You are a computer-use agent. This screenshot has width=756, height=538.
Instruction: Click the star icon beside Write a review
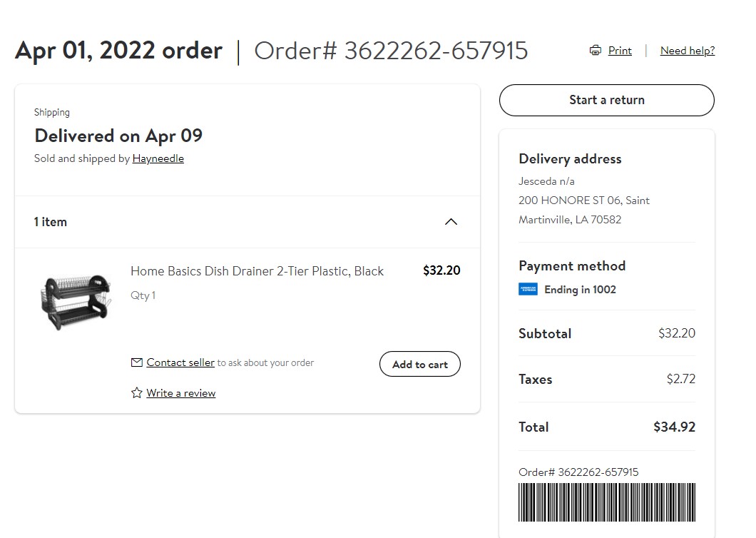click(136, 392)
